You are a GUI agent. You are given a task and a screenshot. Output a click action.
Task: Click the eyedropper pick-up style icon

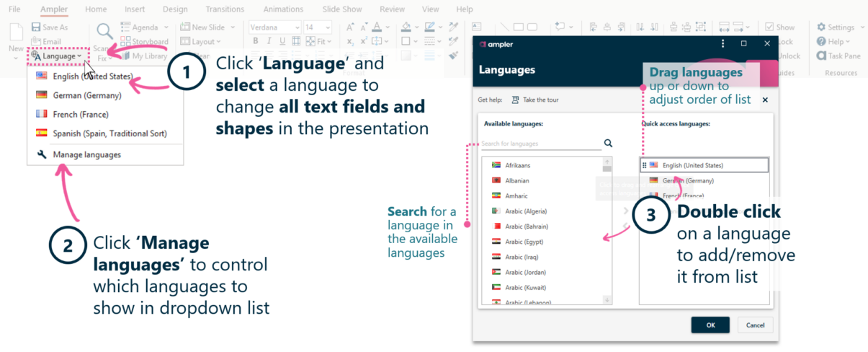point(453,27)
